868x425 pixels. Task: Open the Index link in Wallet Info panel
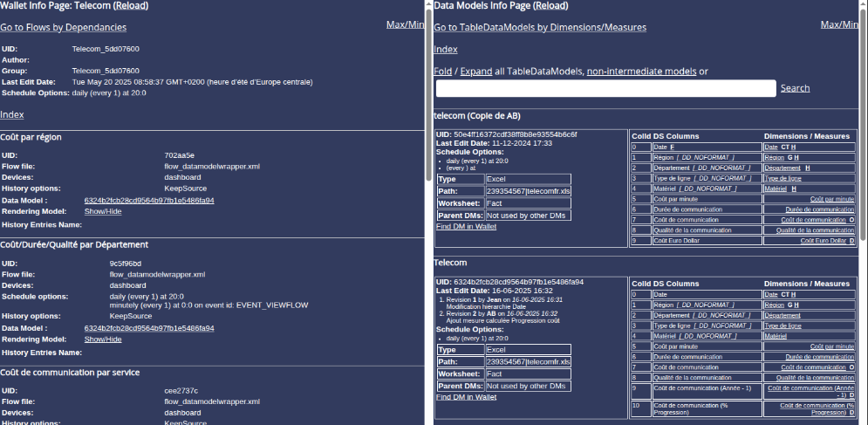pyautogui.click(x=12, y=114)
